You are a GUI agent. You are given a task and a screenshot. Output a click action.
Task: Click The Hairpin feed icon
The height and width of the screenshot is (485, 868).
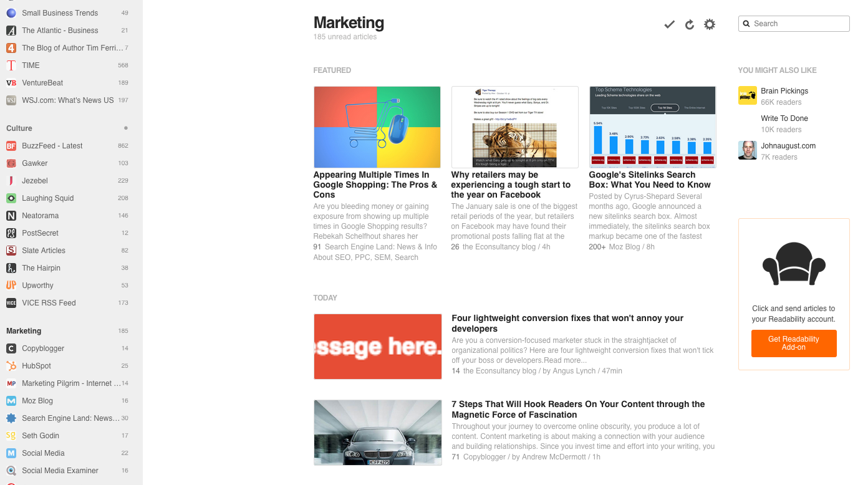pyautogui.click(x=11, y=268)
